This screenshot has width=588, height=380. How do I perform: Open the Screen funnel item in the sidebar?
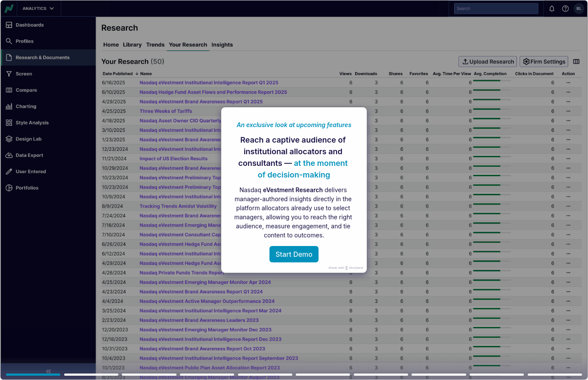tap(48, 74)
